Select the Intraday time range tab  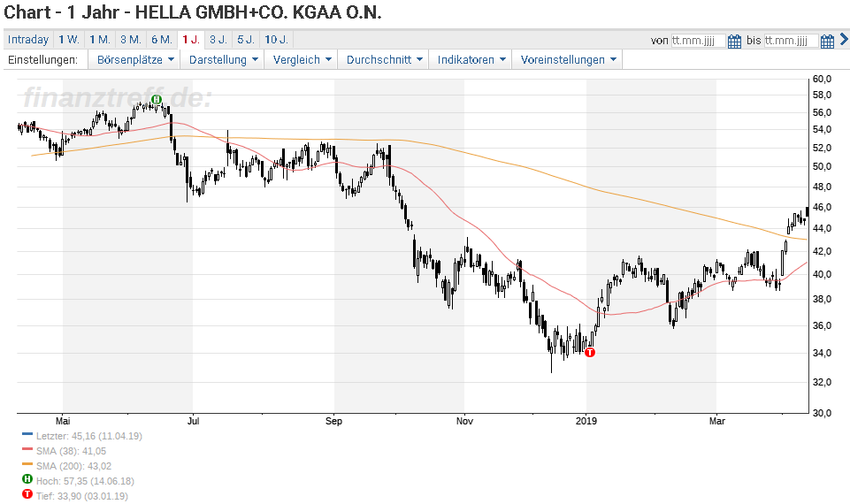[28, 40]
